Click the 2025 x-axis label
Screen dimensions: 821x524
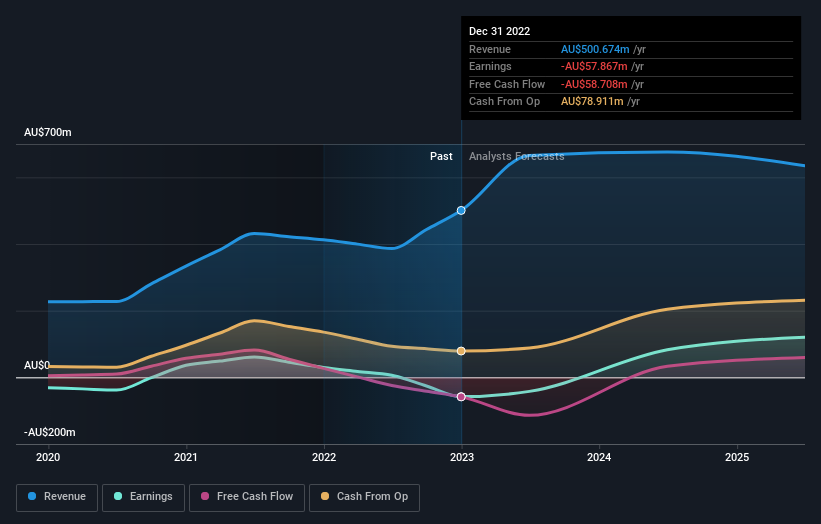click(x=737, y=457)
